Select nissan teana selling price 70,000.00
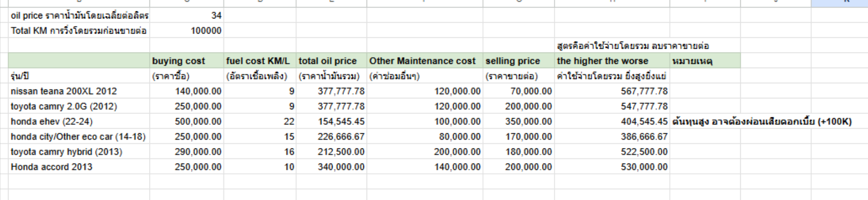 [518, 91]
